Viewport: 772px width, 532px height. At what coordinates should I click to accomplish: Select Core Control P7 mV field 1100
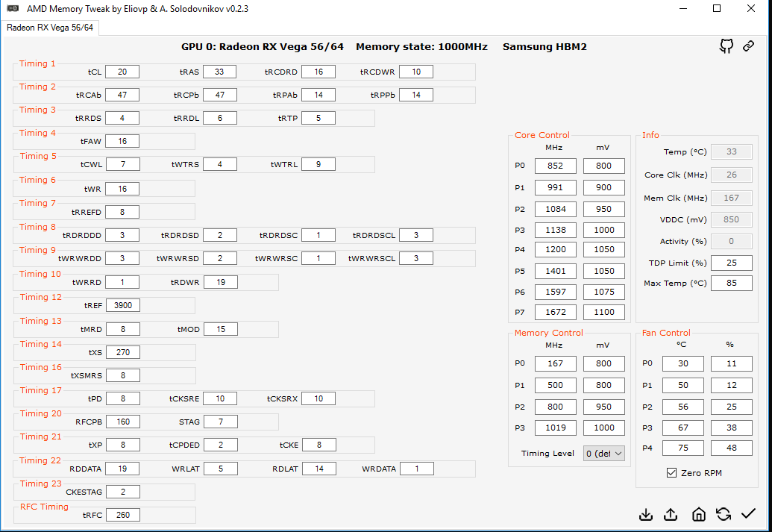(x=604, y=313)
